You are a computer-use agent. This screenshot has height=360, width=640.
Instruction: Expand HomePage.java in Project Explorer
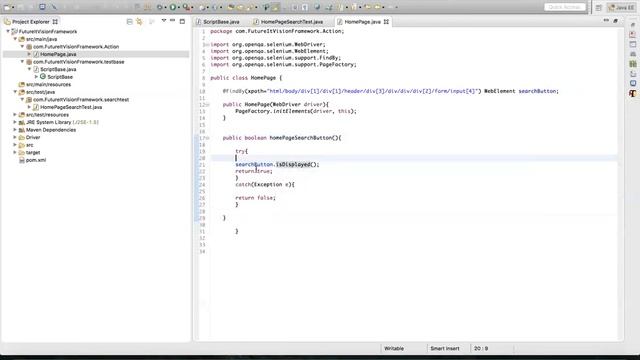point(29,54)
